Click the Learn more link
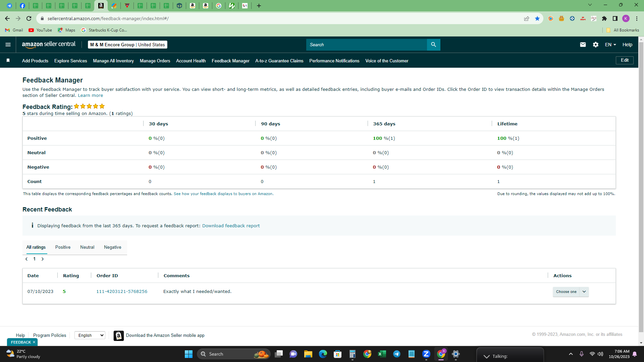644x362 pixels. 91,96
